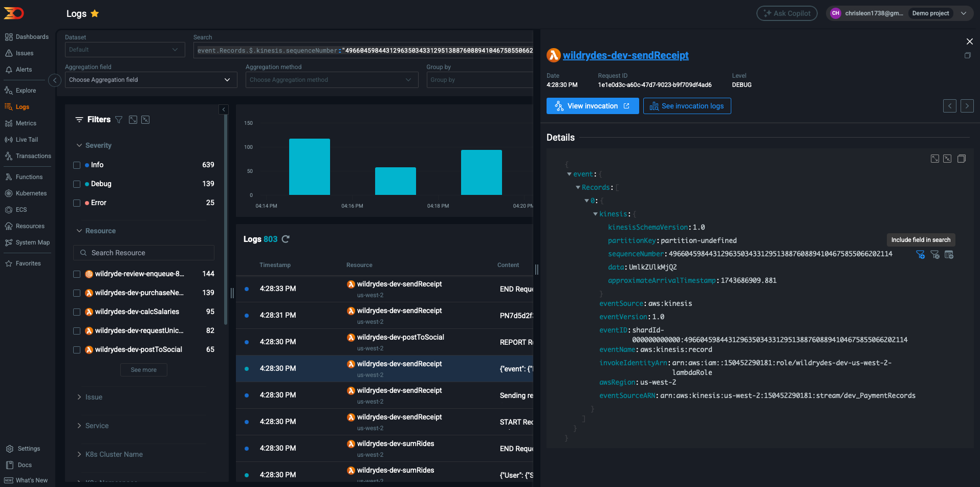This screenshot has height=487, width=980.
Task: Enable the Error severity filter
Action: 77,203
